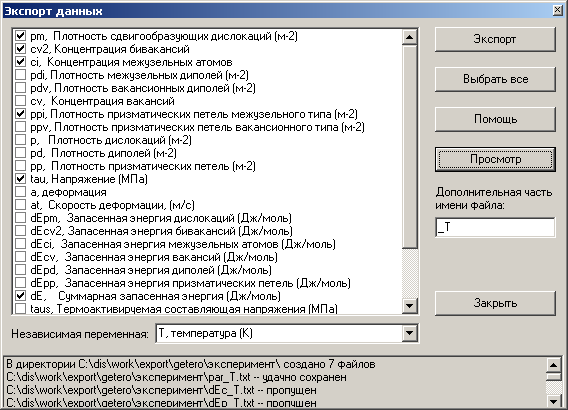Toggle the tau Напряжение checkbox
This screenshot has width=568, height=410.
point(21,179)
